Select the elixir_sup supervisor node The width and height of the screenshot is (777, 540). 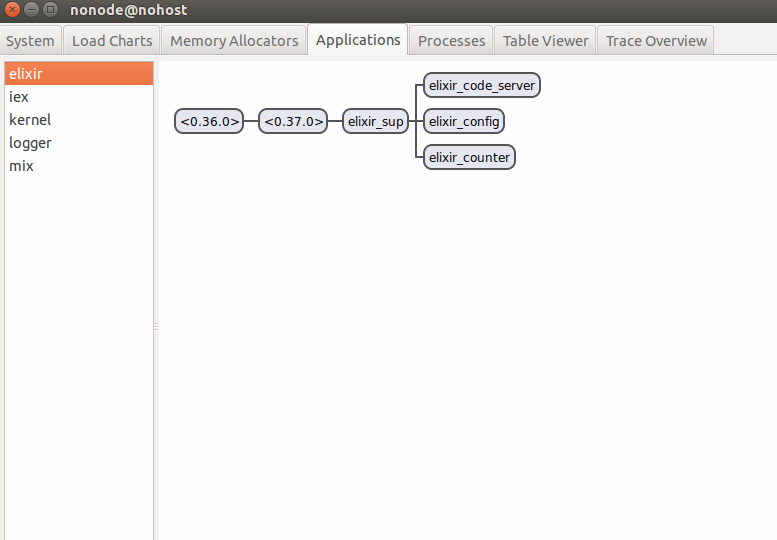[x=376, y=121]
